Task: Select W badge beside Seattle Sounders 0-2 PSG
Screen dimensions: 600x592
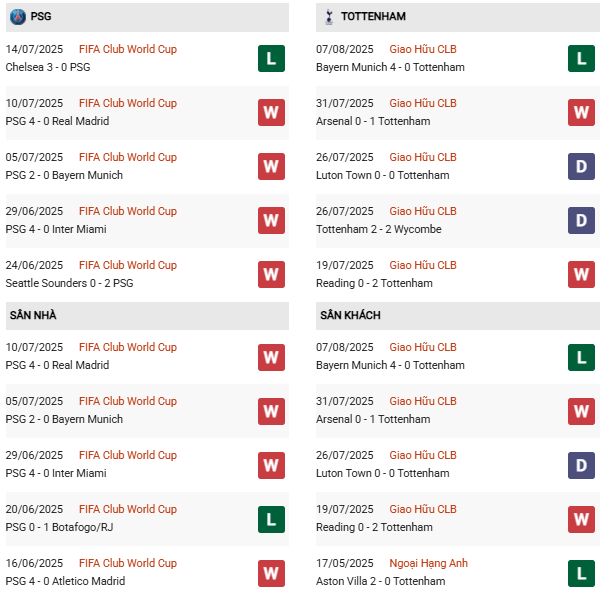Action: click(x=271, y=274)
